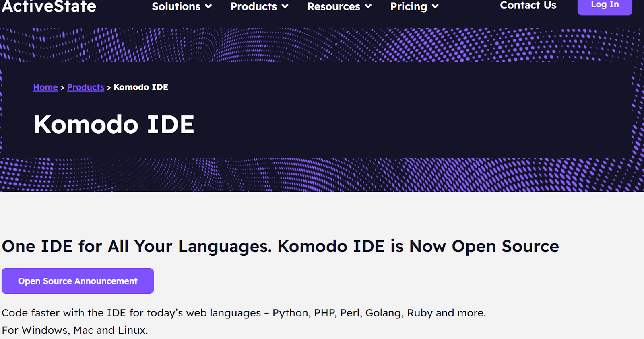Click Komodo IDE breadcrumb text
Image resolution: width=644 pixels, height=339 pixels.
pyautogui.click(x=141, y=87)
